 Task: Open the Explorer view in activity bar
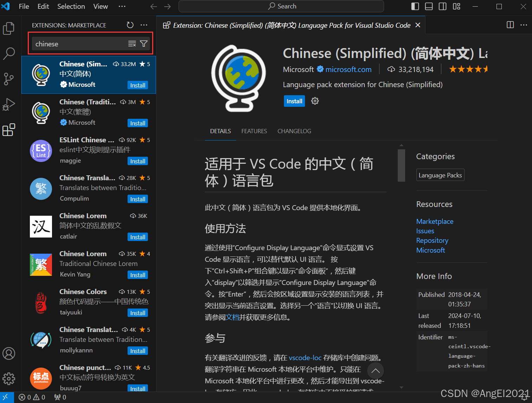point(9,28)
